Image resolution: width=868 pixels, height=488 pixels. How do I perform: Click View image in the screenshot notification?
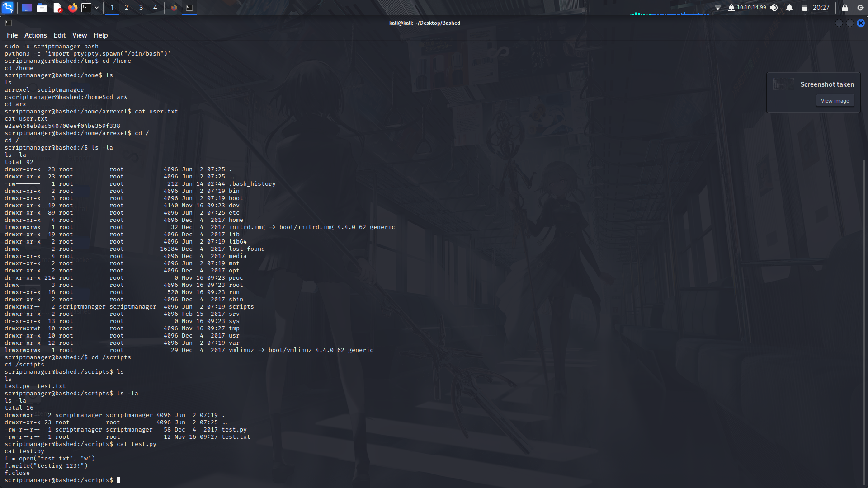(x=835, y=100)
